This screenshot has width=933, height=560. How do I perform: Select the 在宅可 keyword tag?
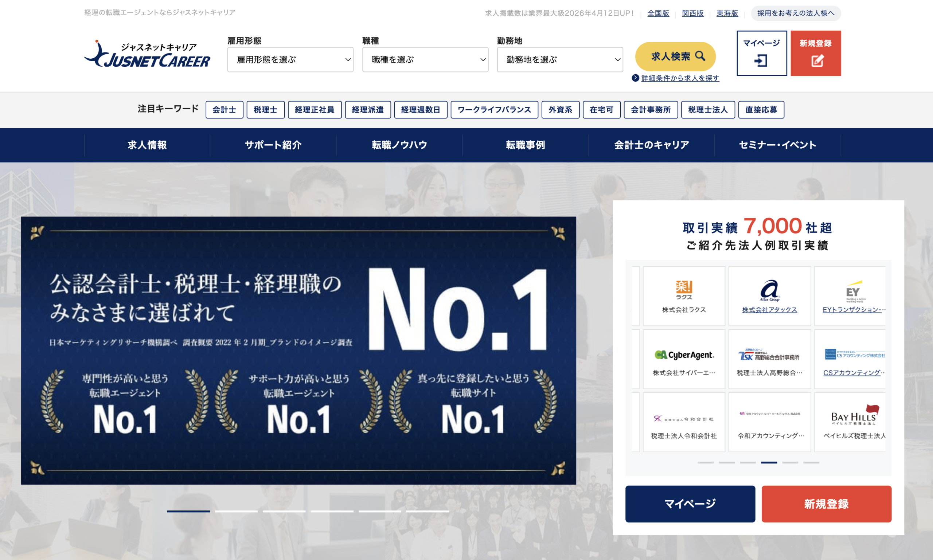(x=601, y=110)
